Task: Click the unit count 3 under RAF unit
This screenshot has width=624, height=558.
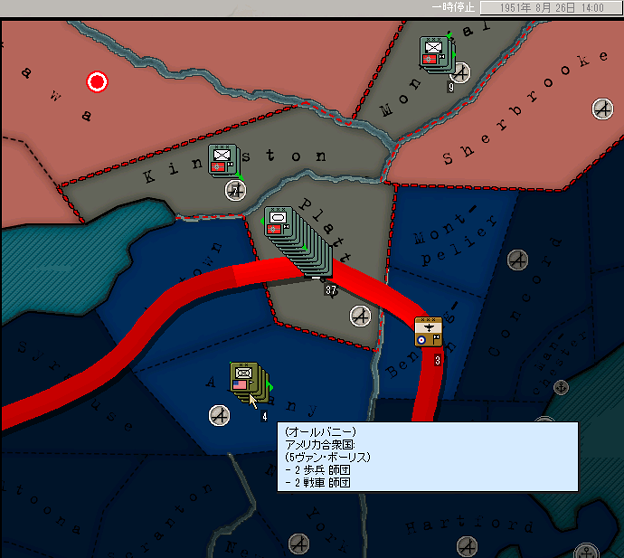Action: coord(437,361)
